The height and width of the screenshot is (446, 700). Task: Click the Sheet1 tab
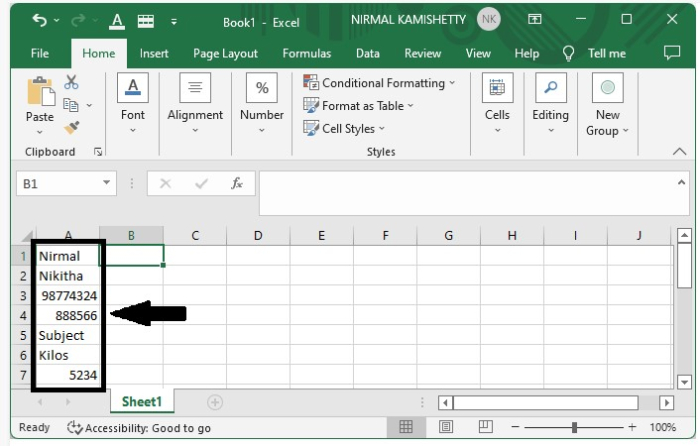(x=142, y=401)
